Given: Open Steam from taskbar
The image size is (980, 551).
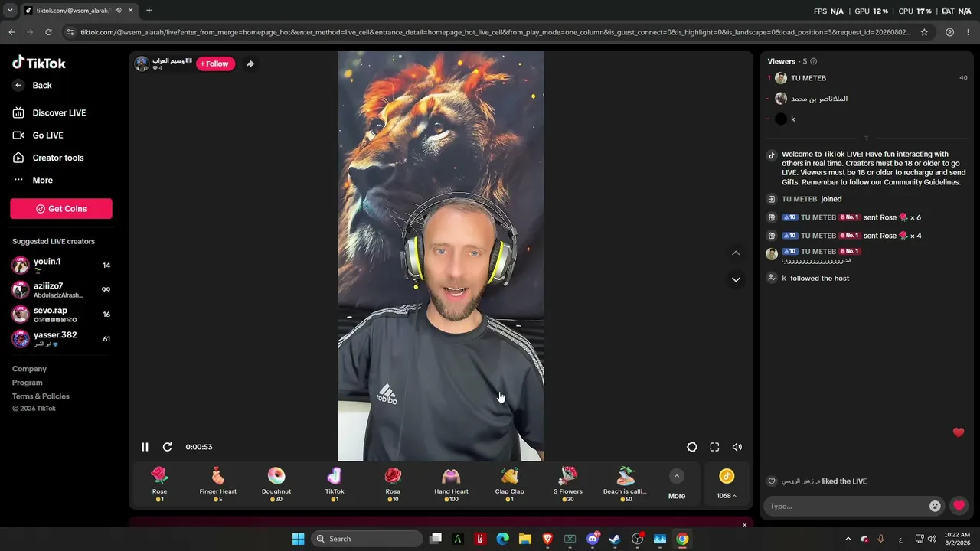Looking at the screenshot, I should 614,539.
